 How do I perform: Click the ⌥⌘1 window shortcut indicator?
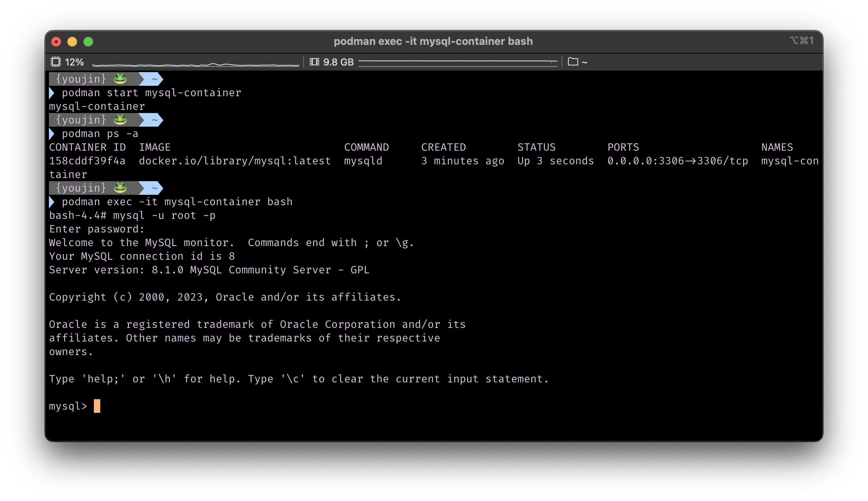click(x=801, y=41)
